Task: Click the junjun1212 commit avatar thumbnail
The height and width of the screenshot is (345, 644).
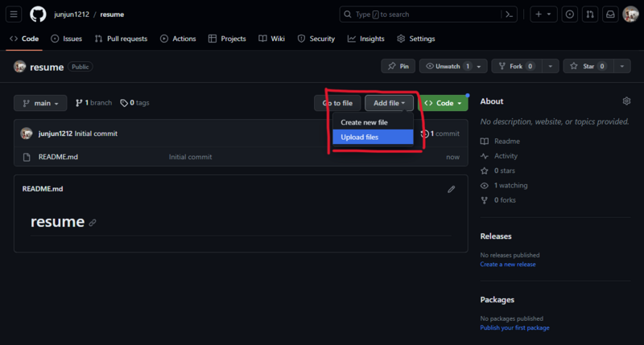Action: [x=27, y=133]
